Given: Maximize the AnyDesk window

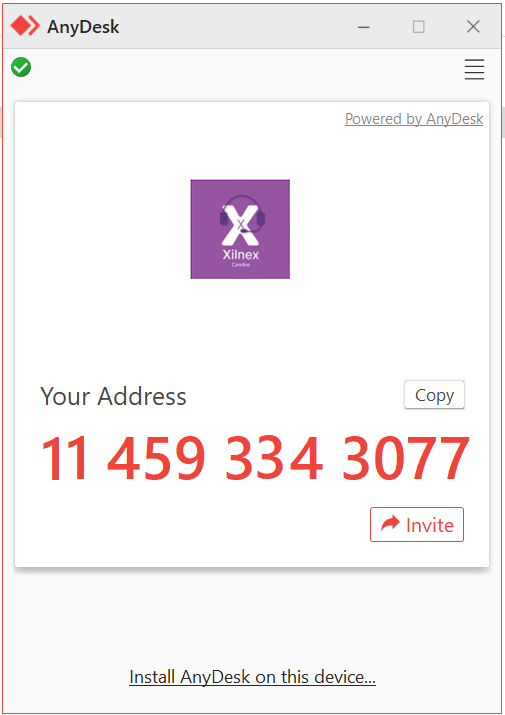Looking at the screenshot, I should 418,27.
